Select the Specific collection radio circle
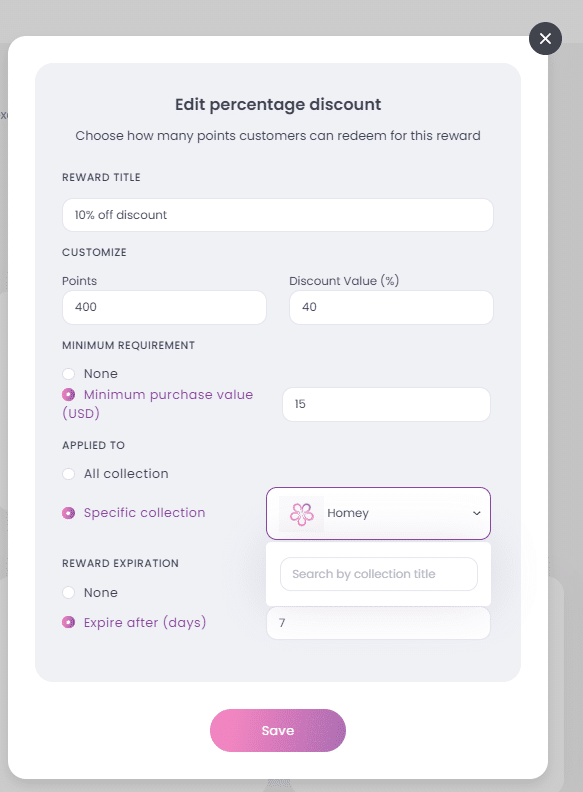The width and height of the screenshot is (583, 792). 69,513
